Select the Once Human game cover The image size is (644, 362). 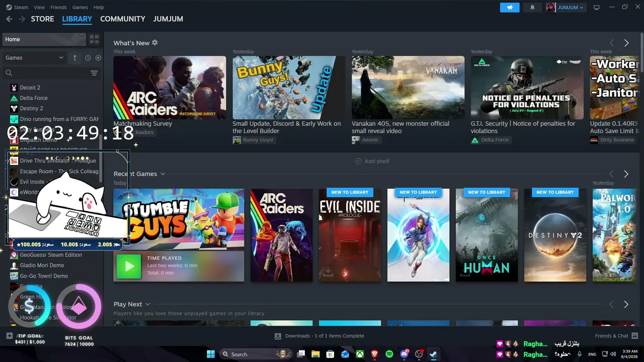(487, 235)
